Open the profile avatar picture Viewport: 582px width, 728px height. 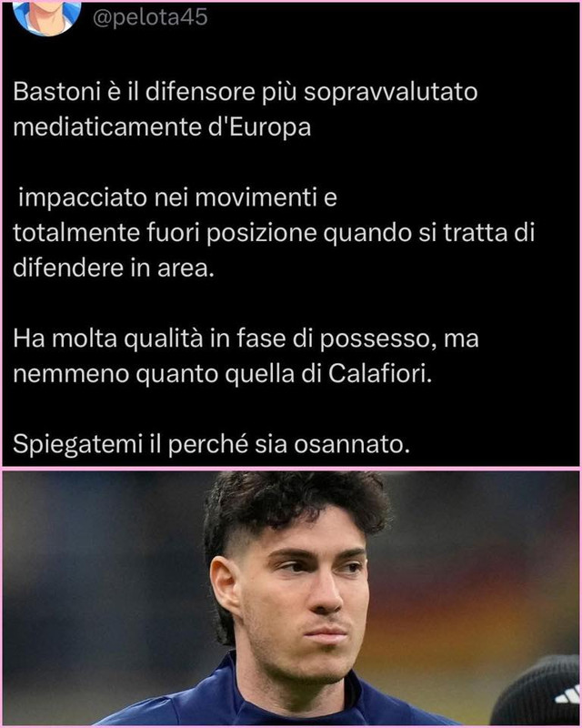tap(46, 16)
